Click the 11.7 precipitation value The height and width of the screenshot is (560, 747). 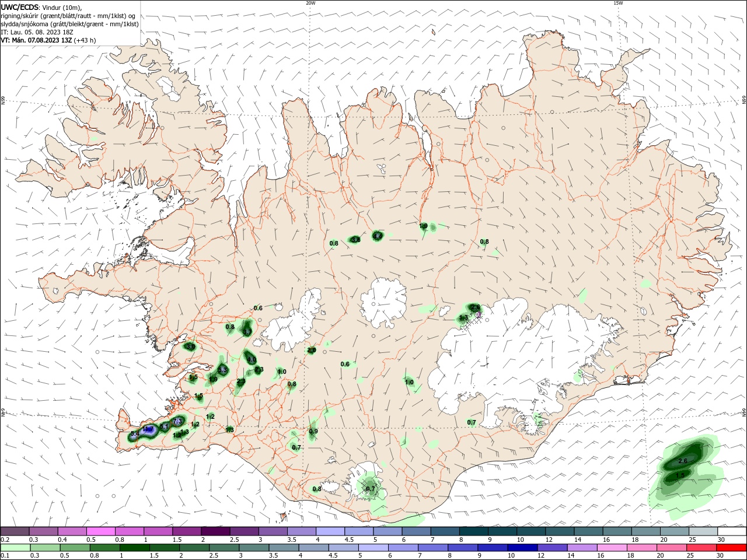[149, 430]
